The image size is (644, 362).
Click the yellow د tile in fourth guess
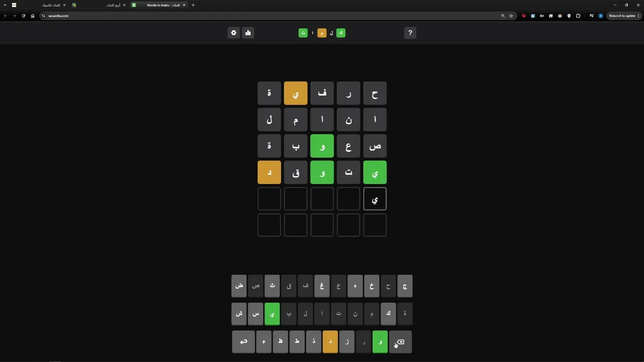(x=269, y=172)
